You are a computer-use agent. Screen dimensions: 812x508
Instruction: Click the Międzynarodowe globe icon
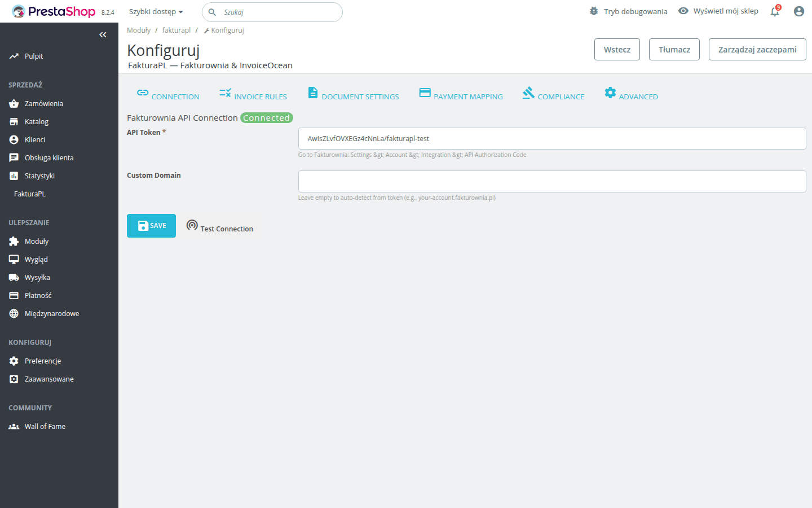14,313
